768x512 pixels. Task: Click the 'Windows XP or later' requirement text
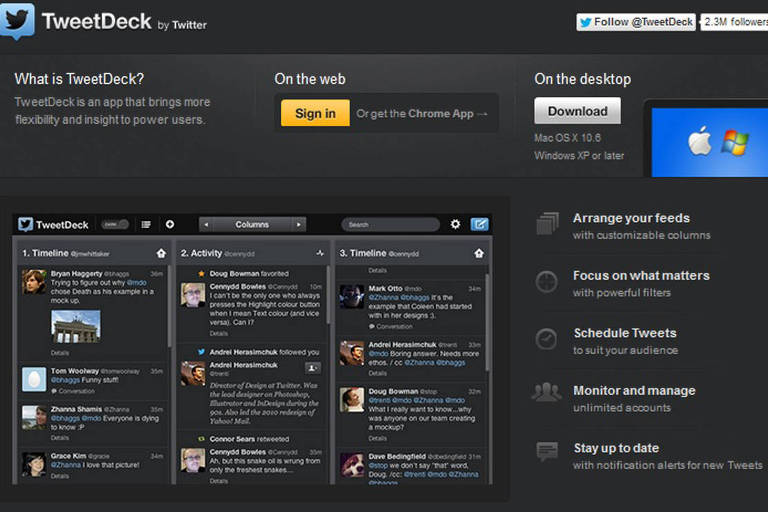pos(579,155)
